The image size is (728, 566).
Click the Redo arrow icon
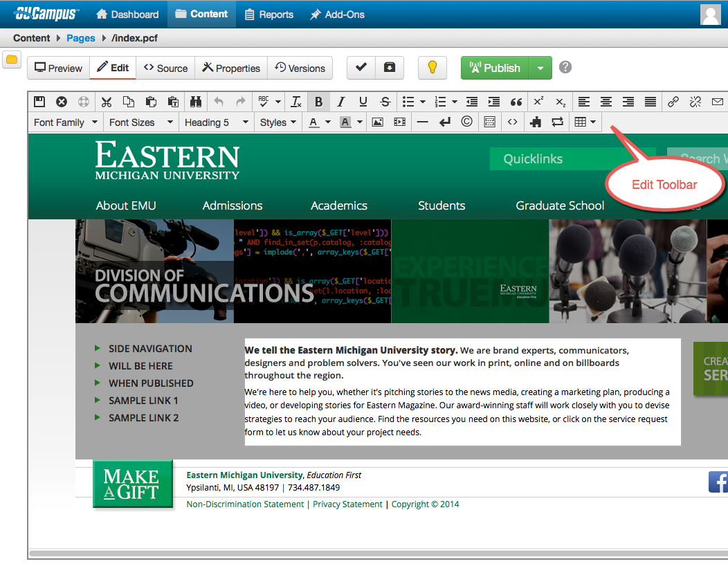(x=241, y=102)
